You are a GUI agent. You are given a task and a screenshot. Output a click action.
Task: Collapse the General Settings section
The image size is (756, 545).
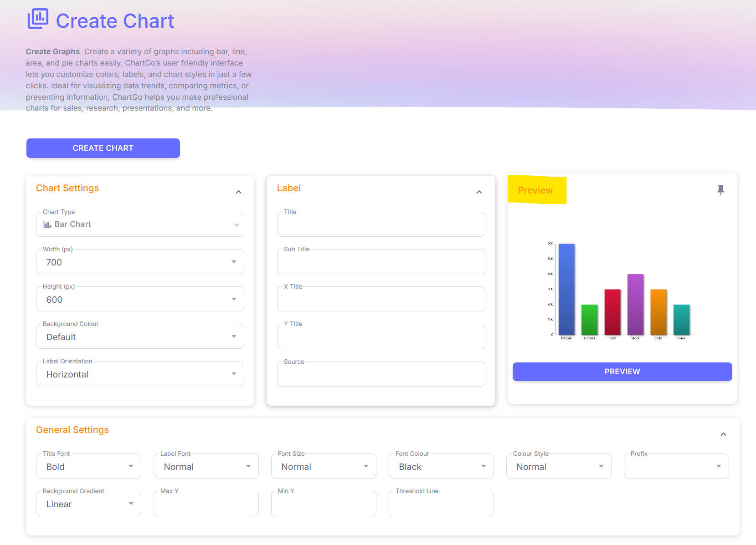[723, 434]
